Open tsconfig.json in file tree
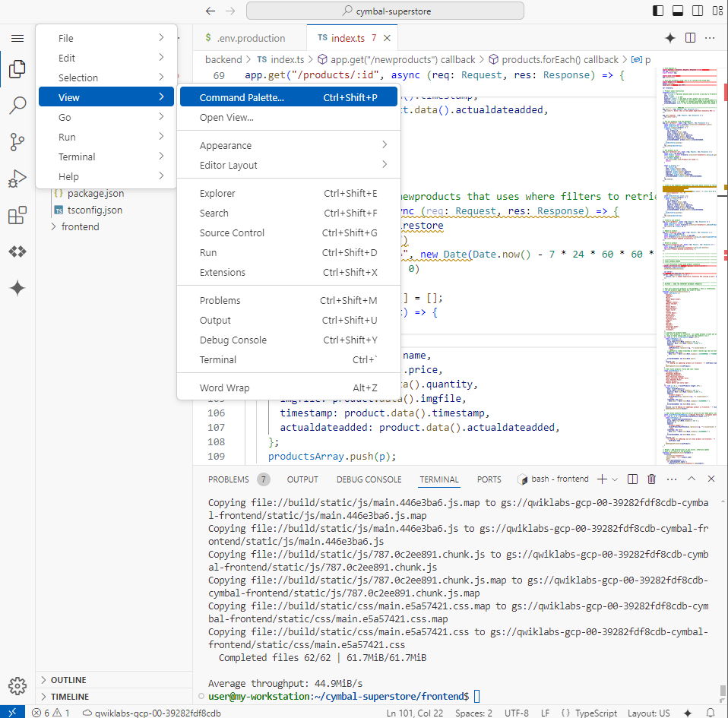This screenshot has width=728, height=718. tap(95, 210)
